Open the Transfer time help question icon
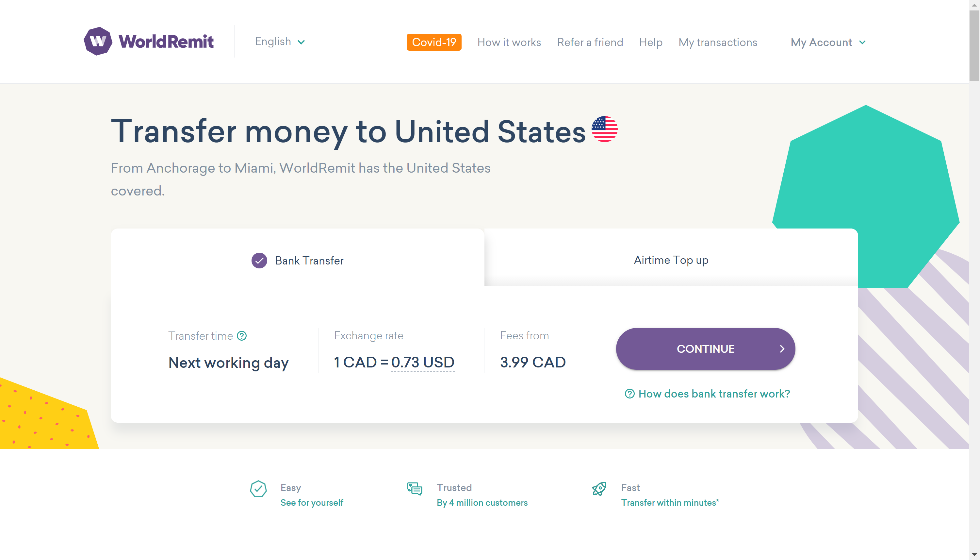The height and width of the screenshot is (560, 980). 242,336
